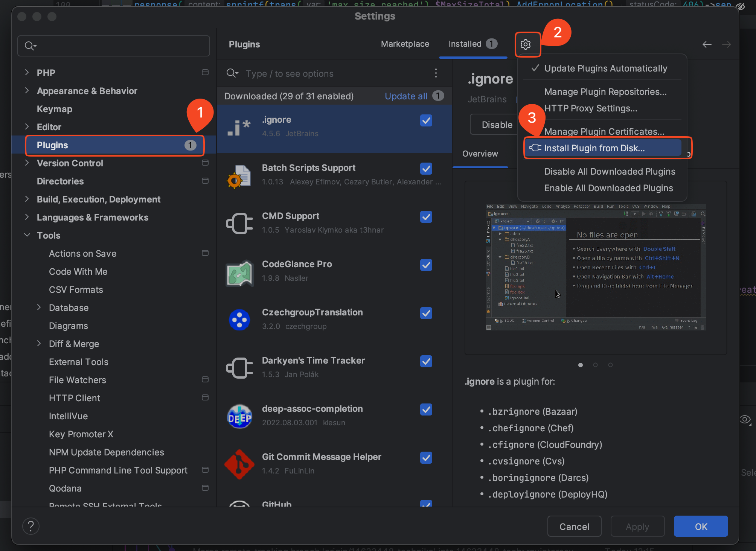Click the deep-assoc-completion plugin icon
The width and height of the screenshot is (756, 551).
[x=239, y=416]
